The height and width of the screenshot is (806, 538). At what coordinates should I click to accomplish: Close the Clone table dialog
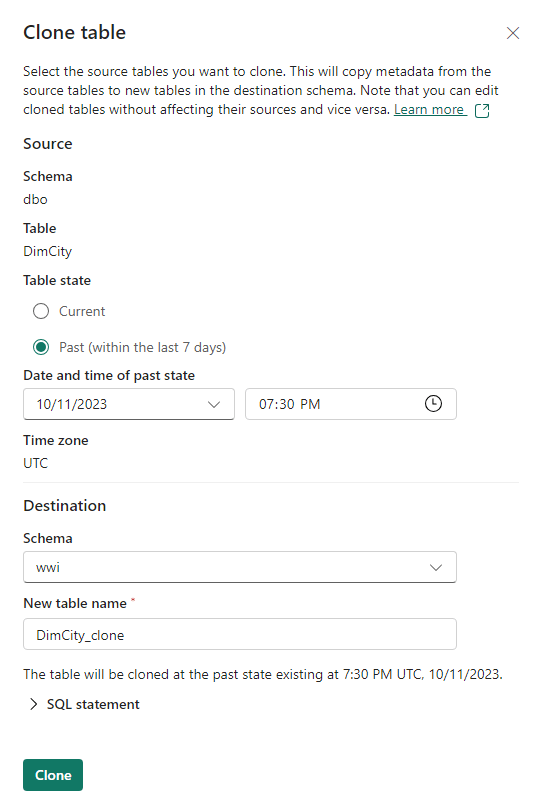pos(512,33)
